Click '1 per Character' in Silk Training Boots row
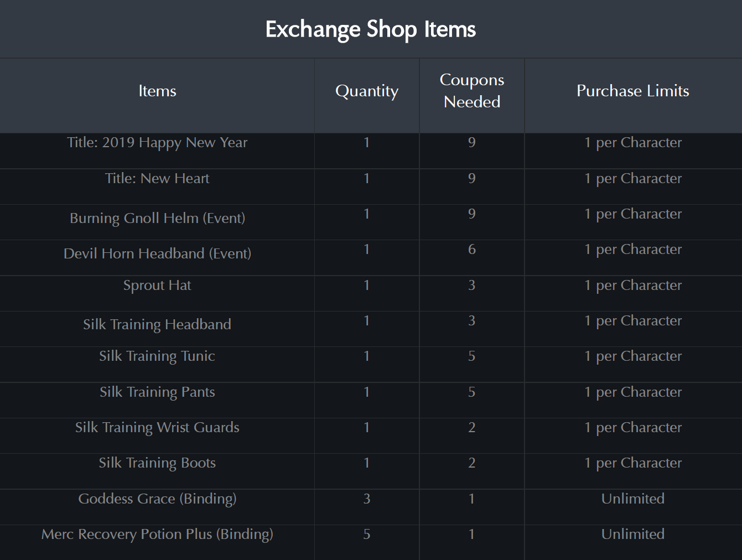 (633, 463)
